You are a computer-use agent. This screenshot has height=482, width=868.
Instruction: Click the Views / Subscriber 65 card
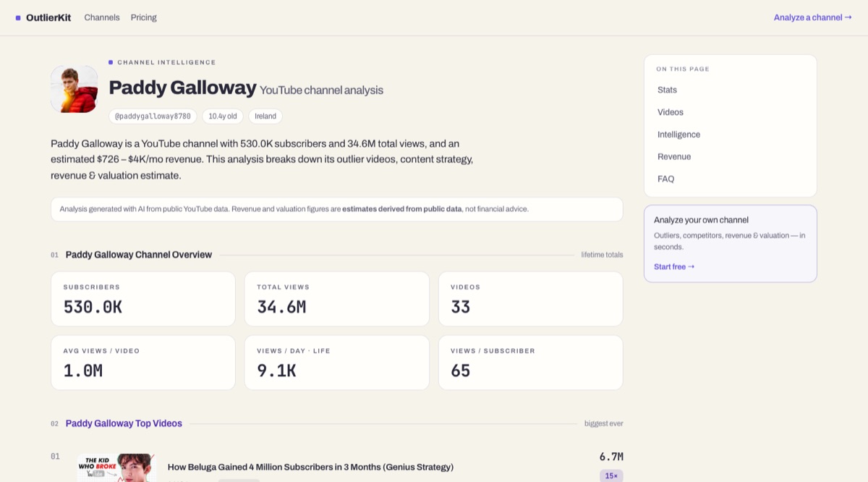pos(531,363)
